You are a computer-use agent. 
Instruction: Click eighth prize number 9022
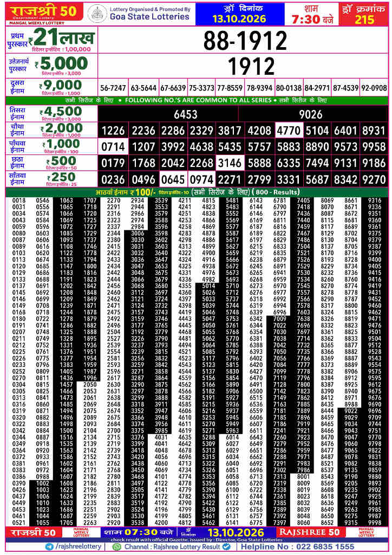(351, 411)
